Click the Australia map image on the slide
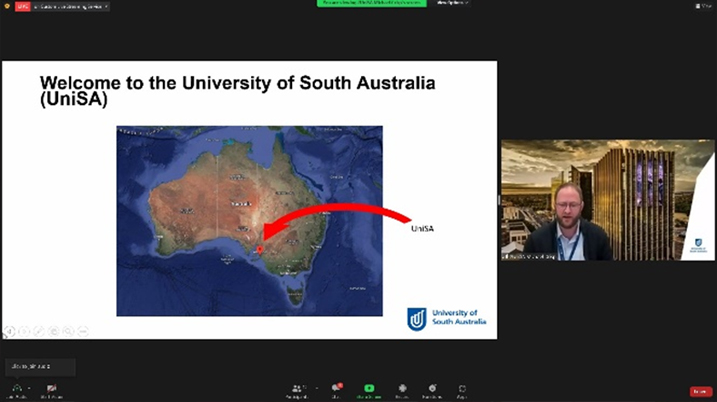 click(249, 221)
